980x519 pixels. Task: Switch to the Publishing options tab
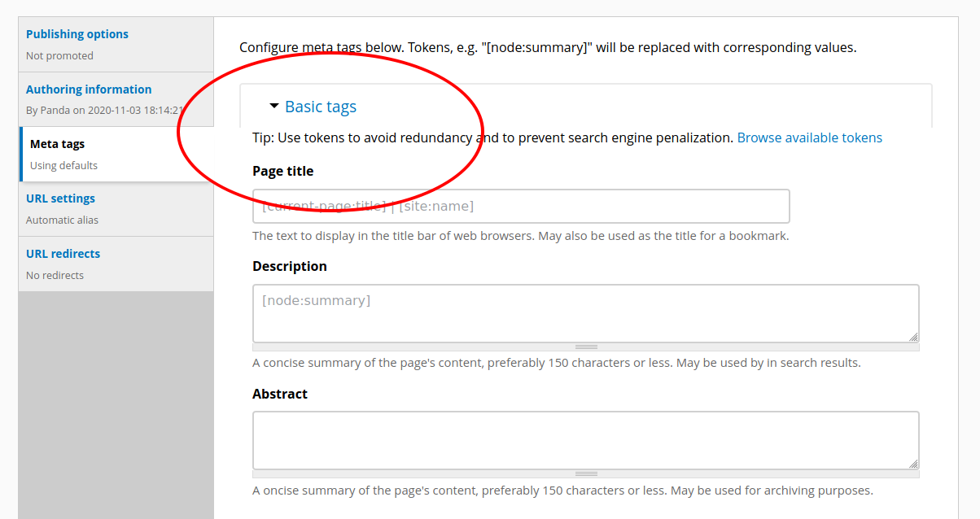77,33
